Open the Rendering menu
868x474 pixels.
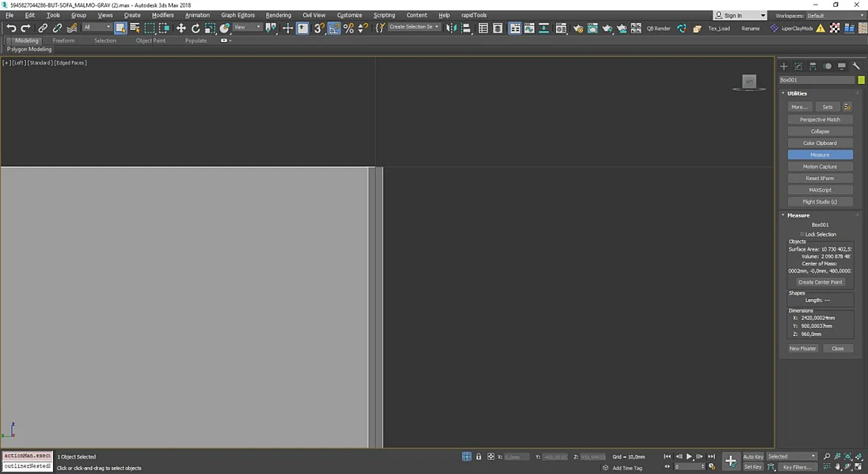point(279,15)
